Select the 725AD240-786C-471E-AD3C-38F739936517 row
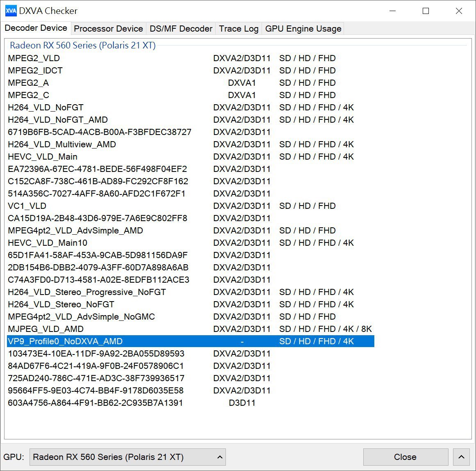 [191, 378]
